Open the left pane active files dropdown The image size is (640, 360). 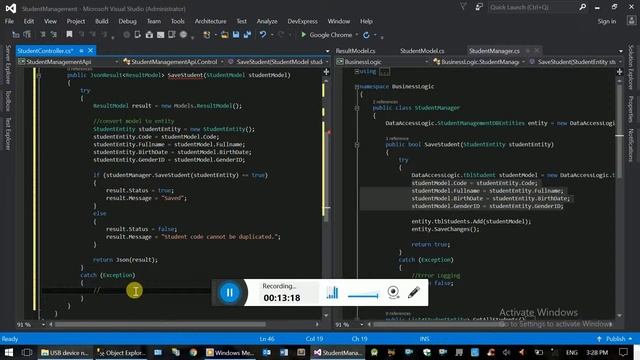coord(327,51)
